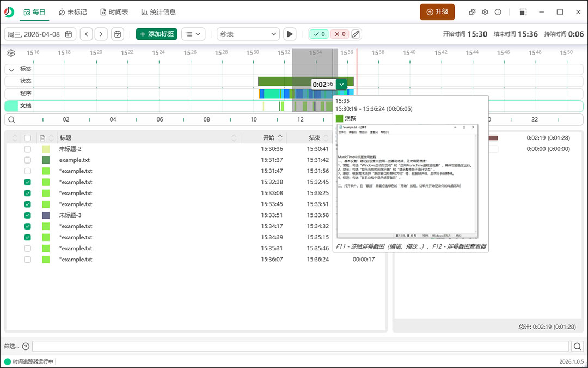The image size is (588, 368).
Task: Go to previous day arrow
Action: 86,34
